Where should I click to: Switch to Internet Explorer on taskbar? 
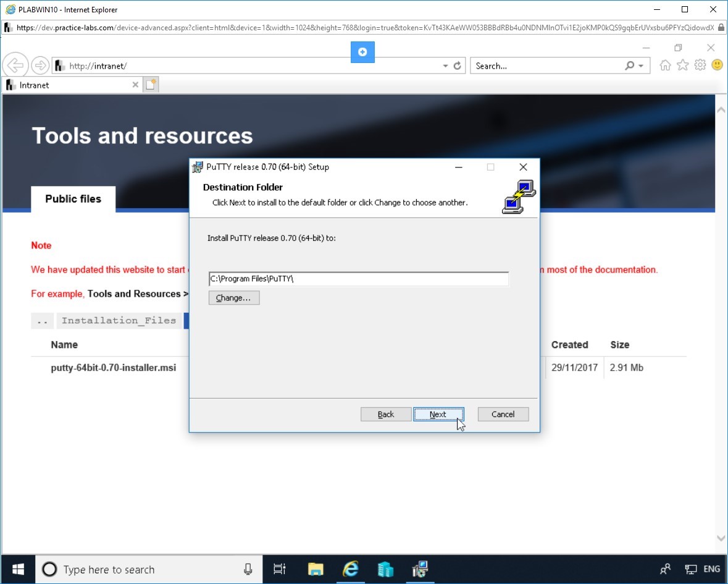point(351,569)
